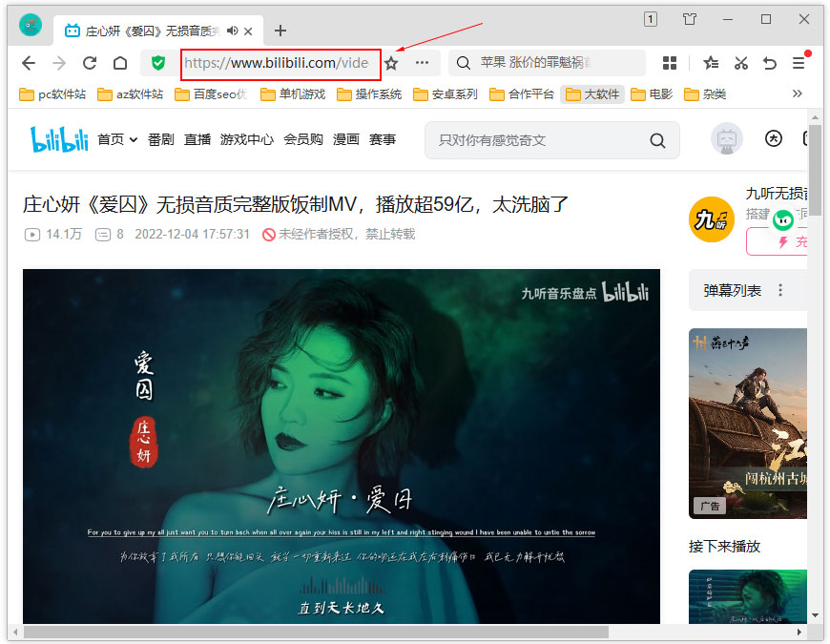830x644 pixels.
Task: Click the 14.1万 play count
Action: [x=53, y=234]
